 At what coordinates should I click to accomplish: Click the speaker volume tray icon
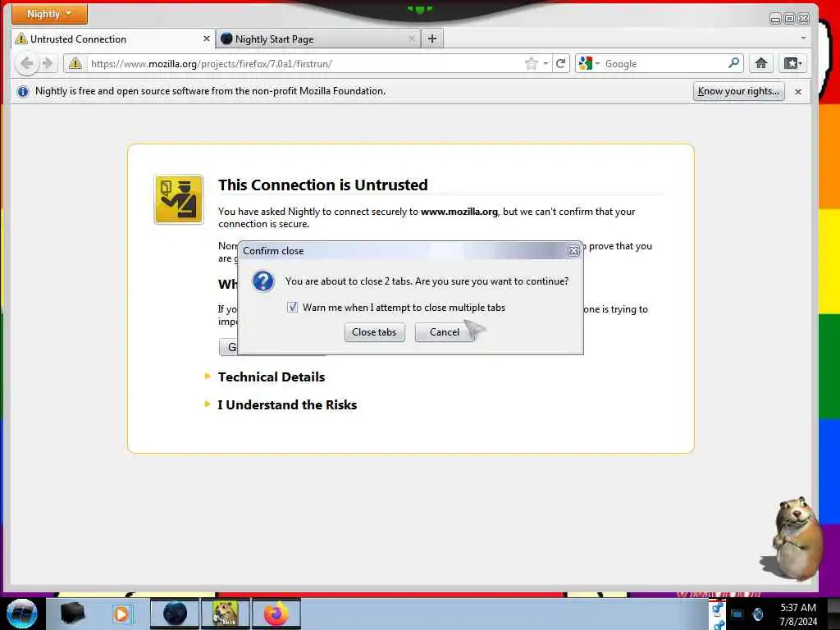758,614
